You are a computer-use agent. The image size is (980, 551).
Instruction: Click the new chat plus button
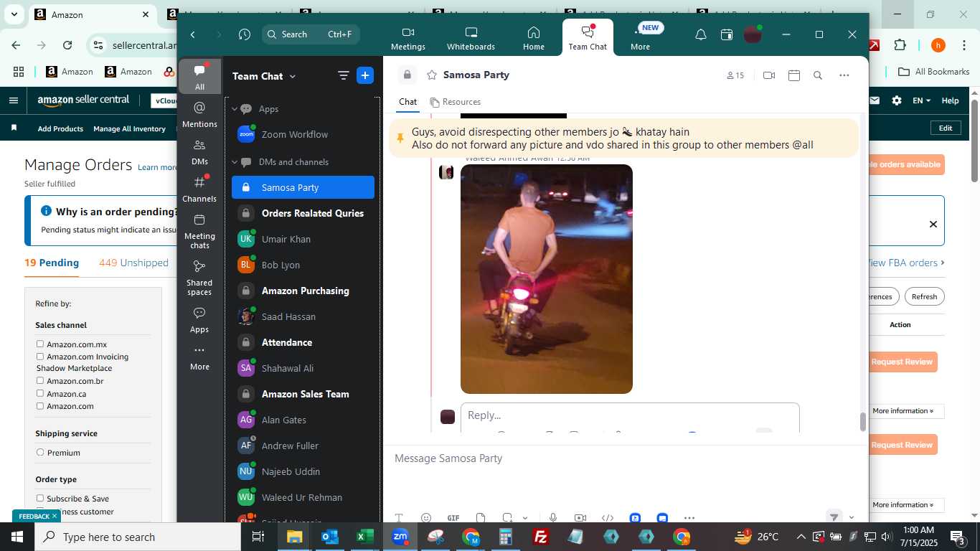tap(365, 75)
